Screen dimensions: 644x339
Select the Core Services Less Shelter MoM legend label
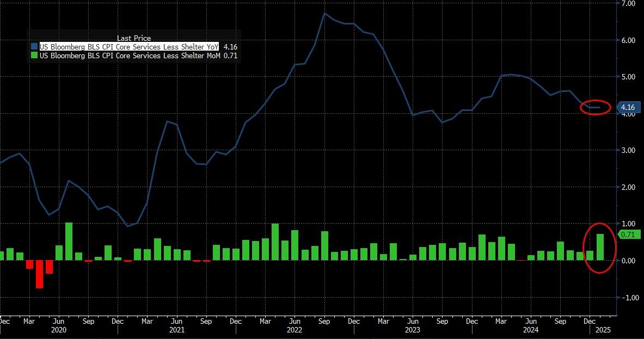[128, 56]
